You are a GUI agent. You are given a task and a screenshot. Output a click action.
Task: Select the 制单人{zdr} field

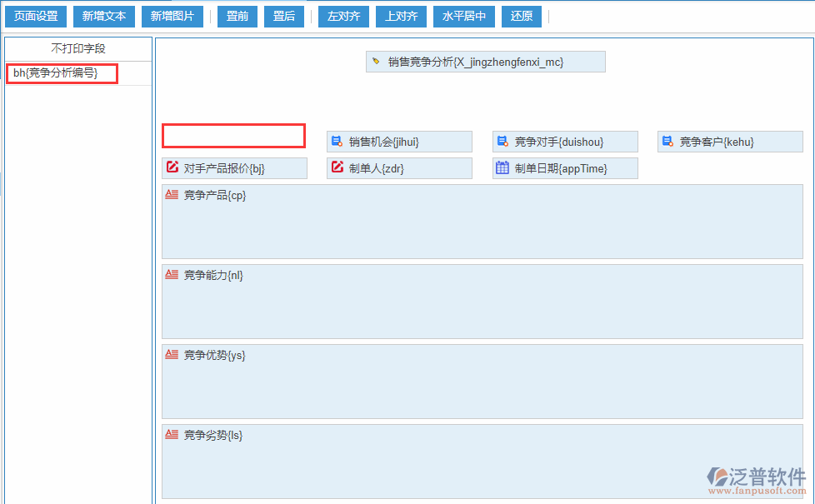tap(399, 168)
